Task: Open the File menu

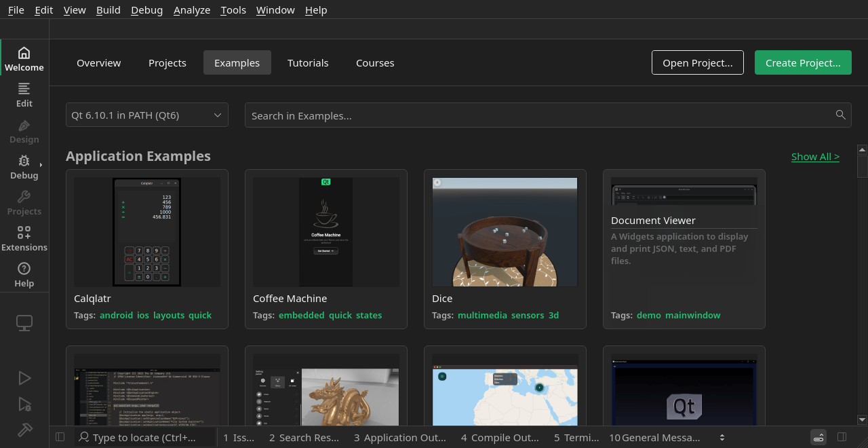Action: pyautogui.click(x=16, y=10)
